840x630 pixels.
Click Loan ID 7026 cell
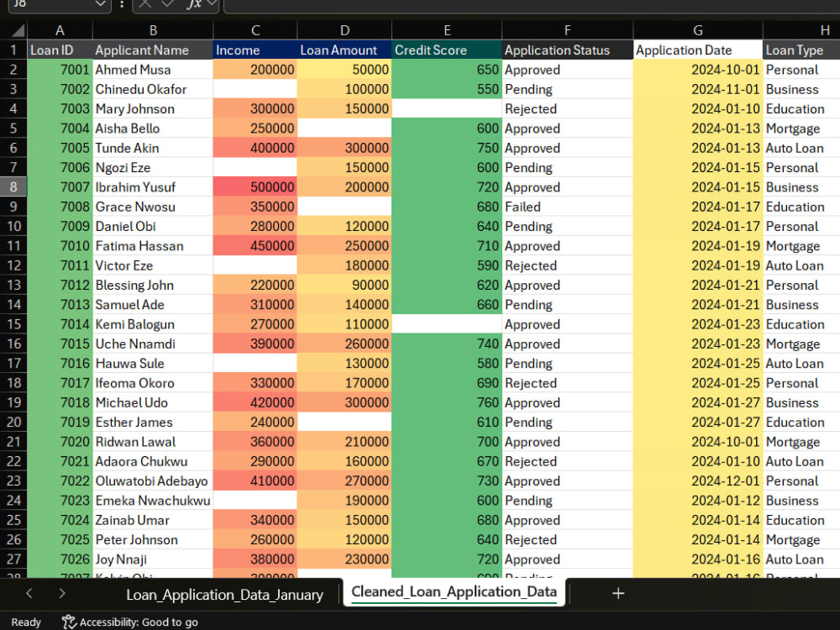[60, 559]
